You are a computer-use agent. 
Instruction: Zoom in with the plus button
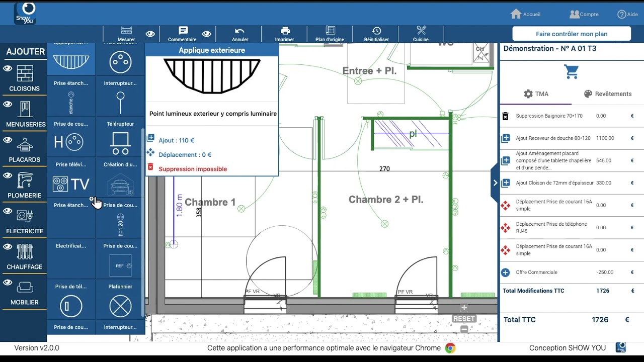(464, 308)
